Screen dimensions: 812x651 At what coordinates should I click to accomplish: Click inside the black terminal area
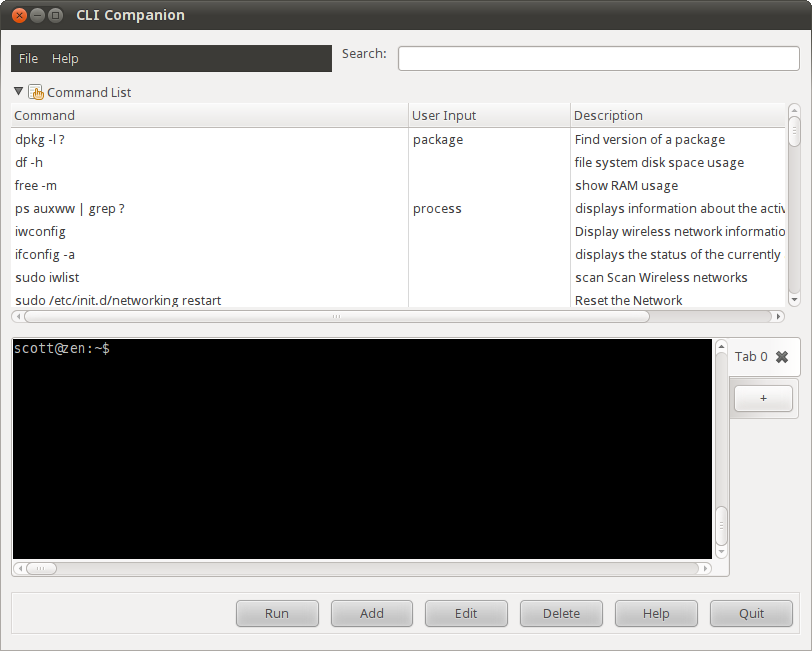point(360,449)
